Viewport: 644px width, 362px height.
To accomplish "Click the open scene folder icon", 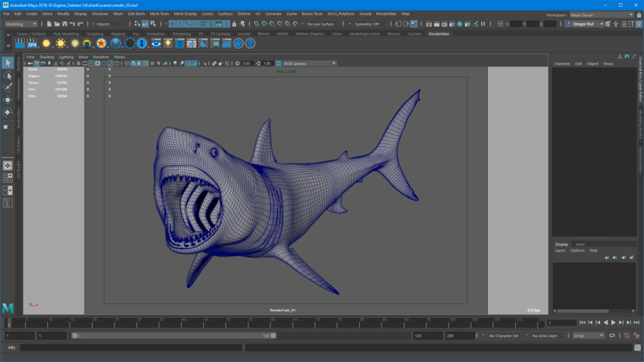I will pos(57,24).
